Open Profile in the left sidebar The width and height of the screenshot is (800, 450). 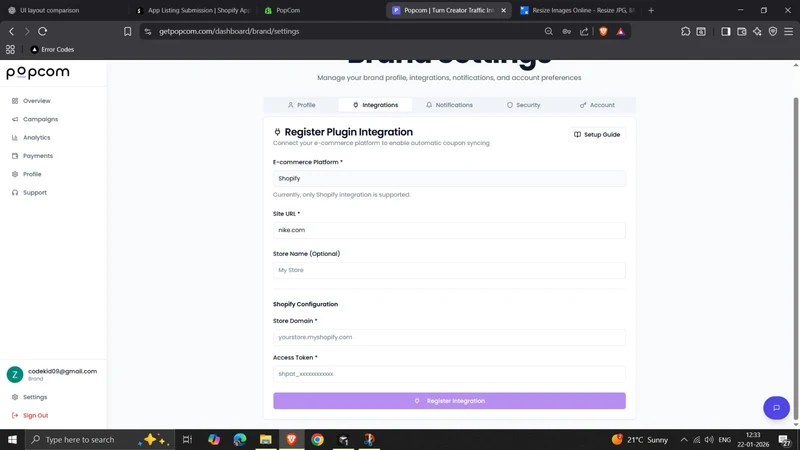click(27, 174)
